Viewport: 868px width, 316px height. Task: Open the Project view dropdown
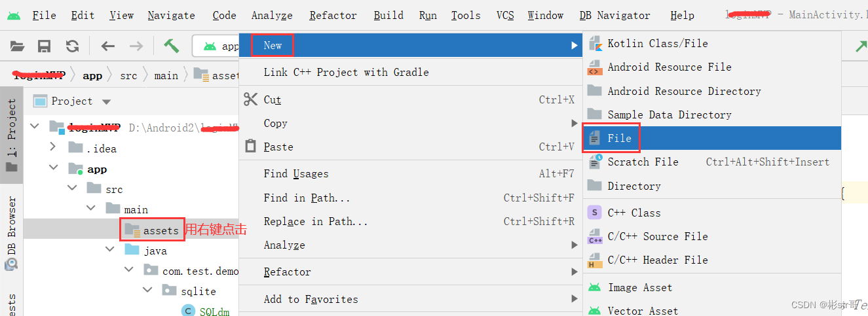tap(107, 101)
